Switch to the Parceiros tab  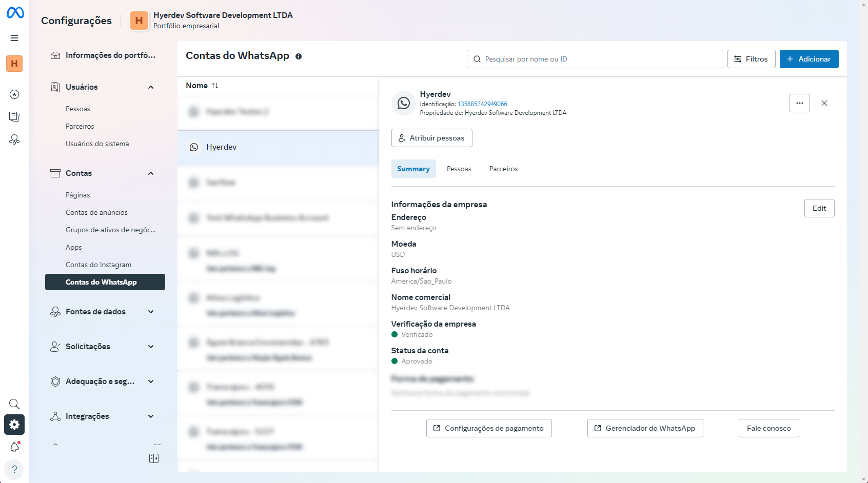pyautogui.click(x=503, y=169)
